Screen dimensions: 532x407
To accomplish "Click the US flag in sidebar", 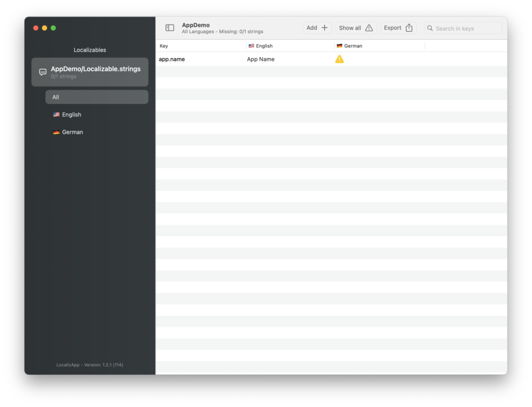I will [x=56, y=115].
